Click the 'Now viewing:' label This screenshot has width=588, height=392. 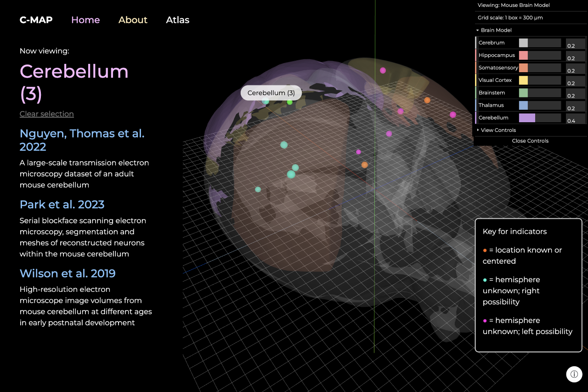pyautogui.click(x=45, y=51)
